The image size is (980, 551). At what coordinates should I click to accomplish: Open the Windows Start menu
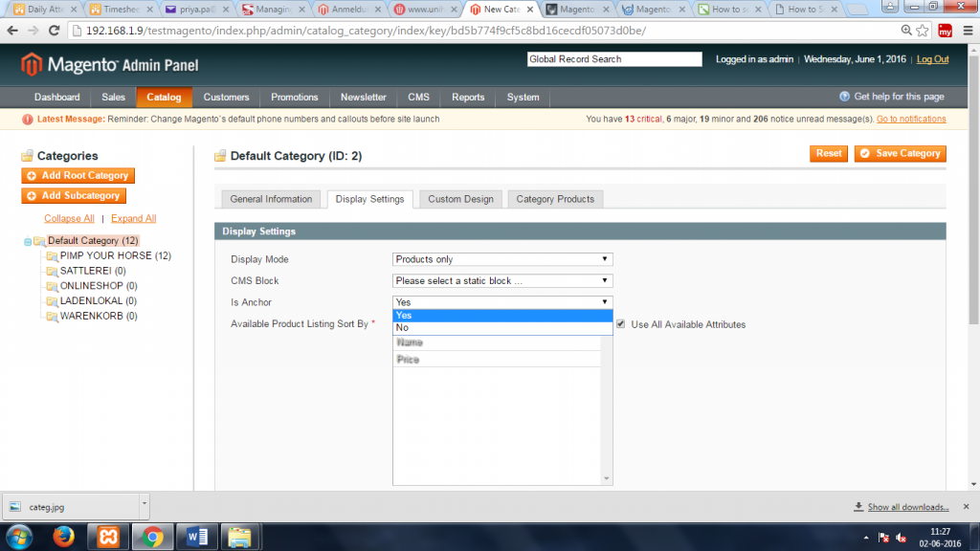point(19,536)
